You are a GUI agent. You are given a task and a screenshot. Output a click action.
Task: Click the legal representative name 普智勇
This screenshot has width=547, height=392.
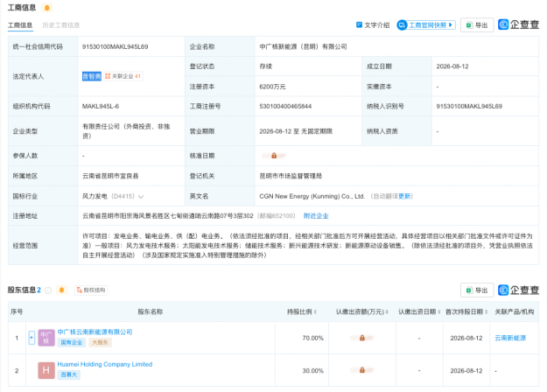[x=92, y=76]
